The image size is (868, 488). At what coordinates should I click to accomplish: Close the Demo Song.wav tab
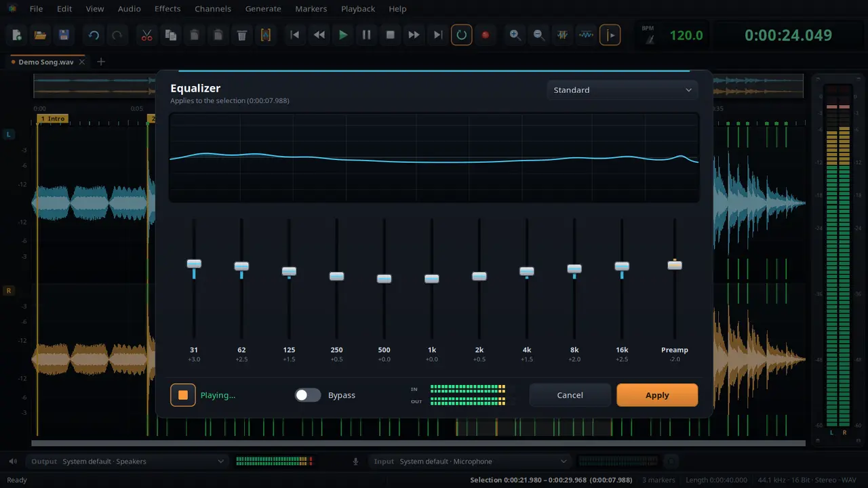point(82,62)
